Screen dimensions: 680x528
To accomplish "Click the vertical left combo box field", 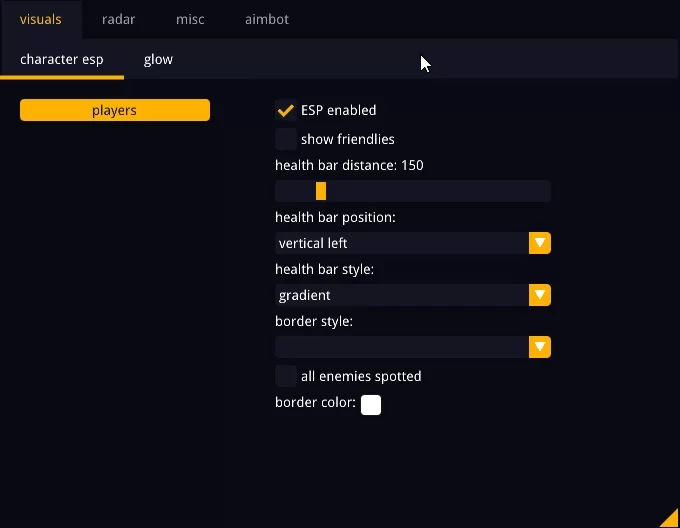I will 402,243.
